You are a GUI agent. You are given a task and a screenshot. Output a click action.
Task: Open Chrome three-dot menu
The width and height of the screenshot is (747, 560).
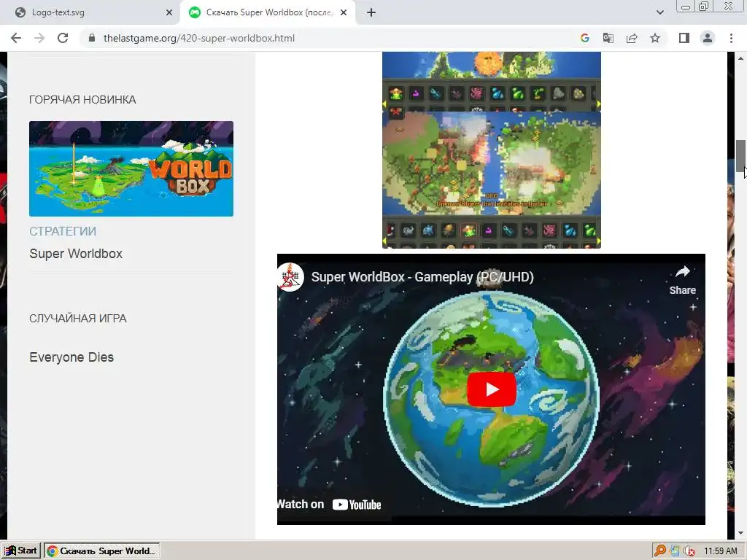point(731,38)
